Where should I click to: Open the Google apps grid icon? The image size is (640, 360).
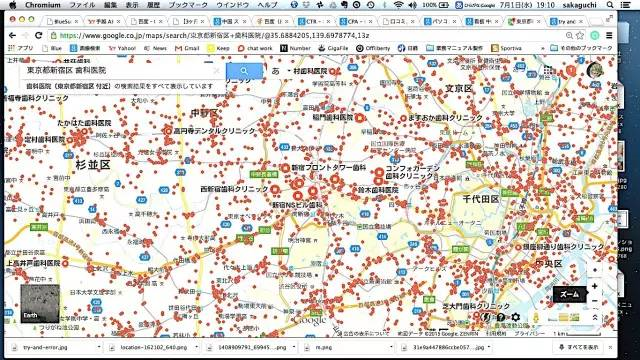(549, 70)
